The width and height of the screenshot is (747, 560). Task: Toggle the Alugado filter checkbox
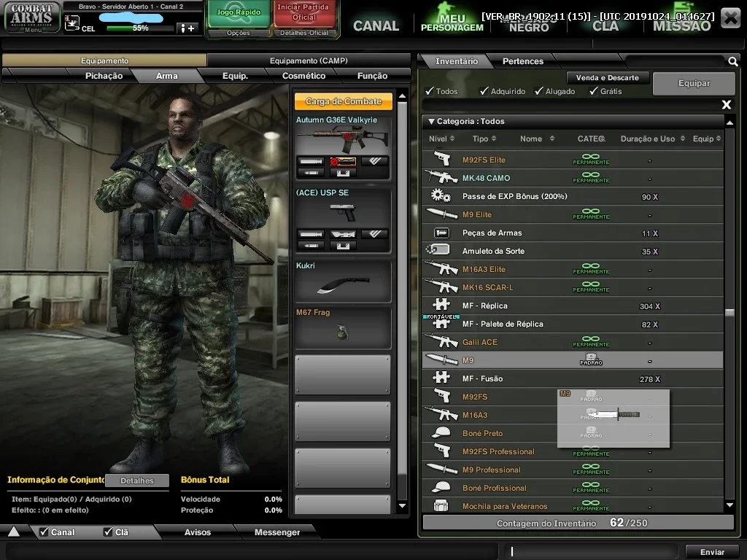coord(539,90)
